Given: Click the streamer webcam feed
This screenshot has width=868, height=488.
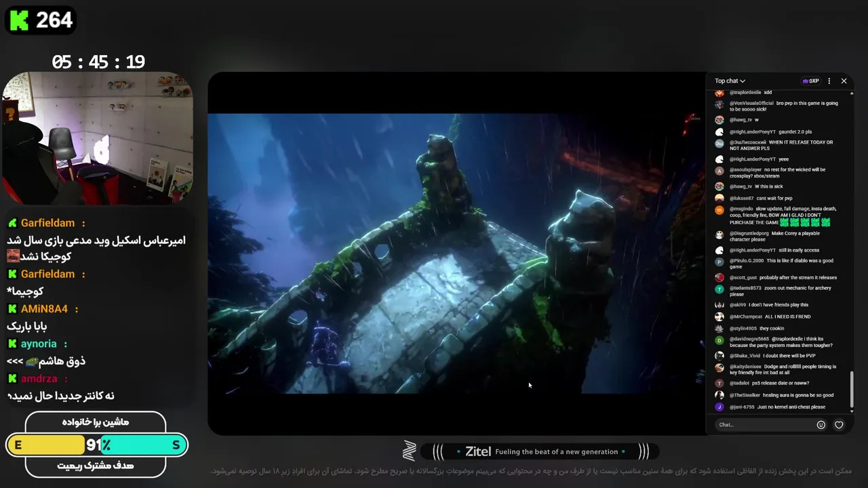Looking at the screenshot, I should pyautogui.click(x=98, y=138).
